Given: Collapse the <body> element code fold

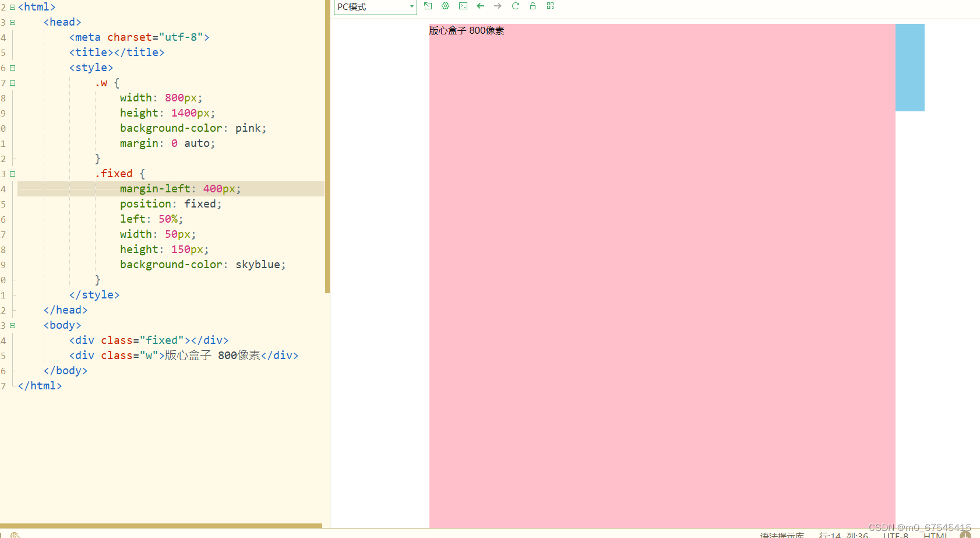Looking at the screenshot, I should click(x=12, y=325).
